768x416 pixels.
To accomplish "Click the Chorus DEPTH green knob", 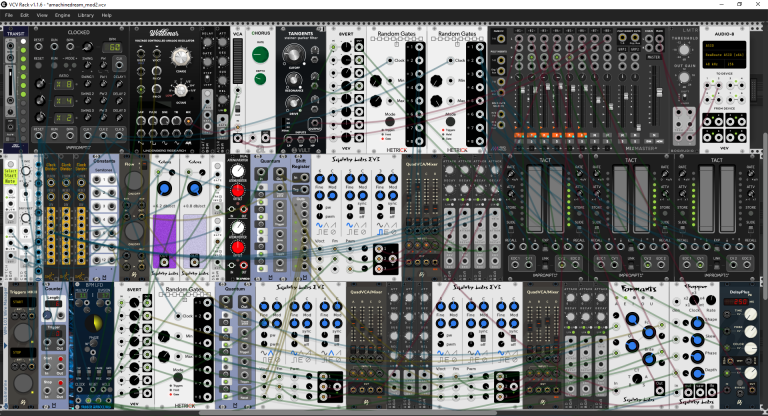I will (x=260, y=78).
